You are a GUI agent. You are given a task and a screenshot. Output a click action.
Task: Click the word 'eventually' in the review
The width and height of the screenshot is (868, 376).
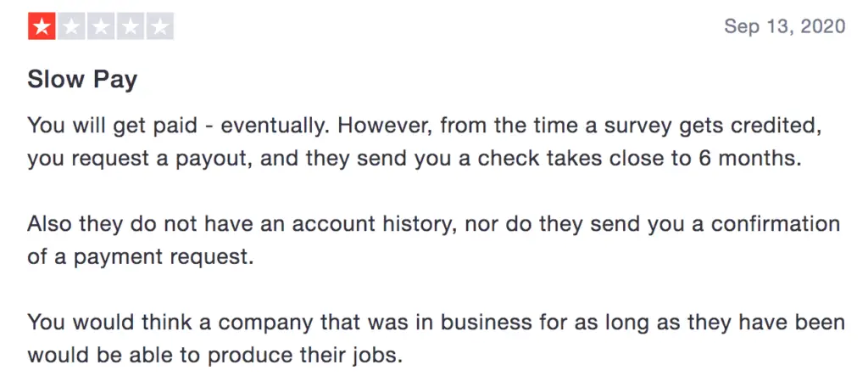pyautogui.click(x=271, y=126)
